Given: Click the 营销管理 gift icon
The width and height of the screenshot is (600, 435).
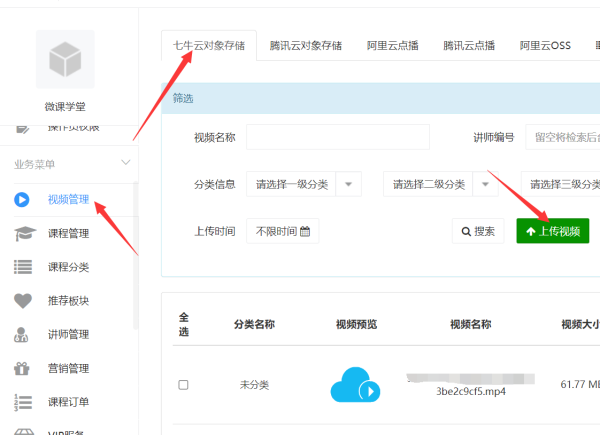Looking at the screenshot, I should 22,368.
